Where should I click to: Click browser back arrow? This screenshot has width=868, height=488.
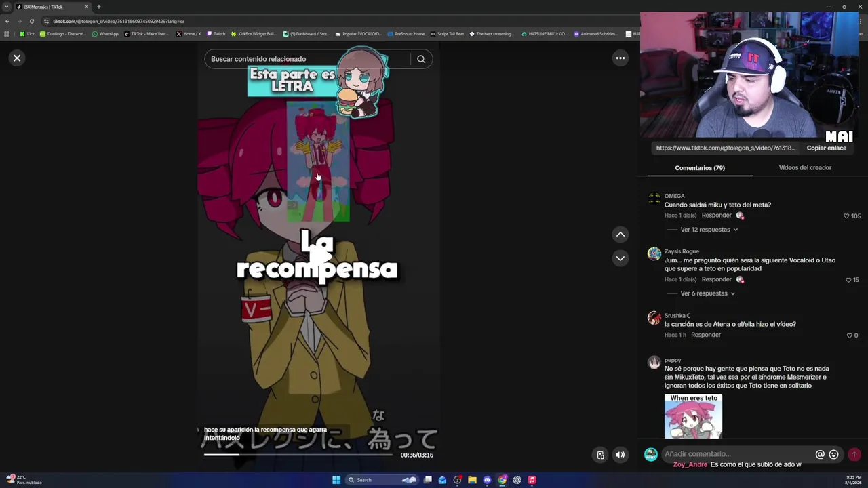[7, 21]
